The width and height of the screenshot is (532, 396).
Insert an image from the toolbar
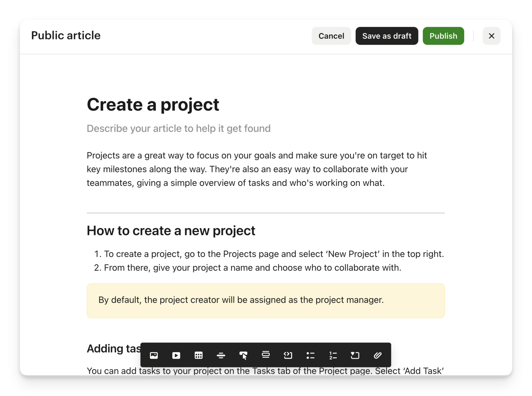[154, 355]
